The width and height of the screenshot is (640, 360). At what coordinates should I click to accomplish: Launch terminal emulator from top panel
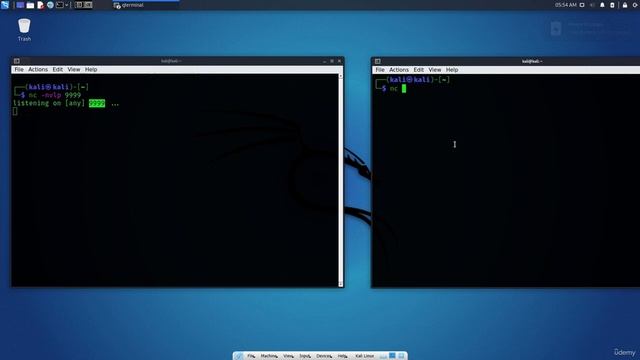60,5
